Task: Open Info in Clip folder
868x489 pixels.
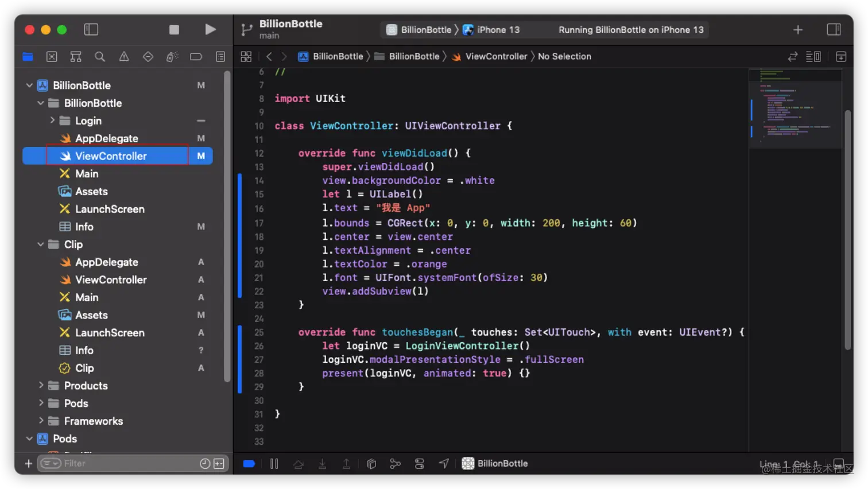Action: pos(84,350)
